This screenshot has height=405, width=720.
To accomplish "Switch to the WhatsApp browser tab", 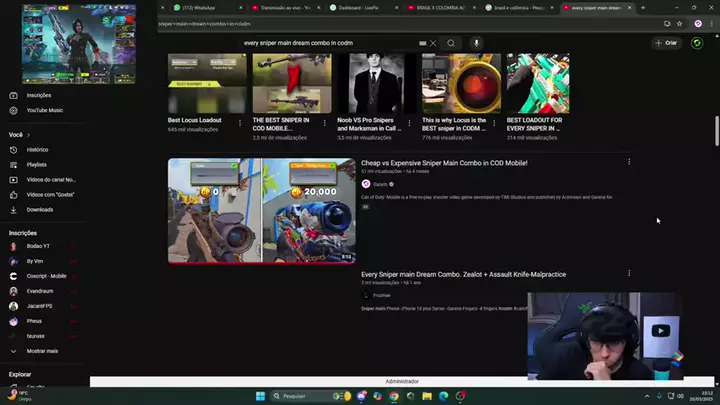I will (x=199, y=8).
